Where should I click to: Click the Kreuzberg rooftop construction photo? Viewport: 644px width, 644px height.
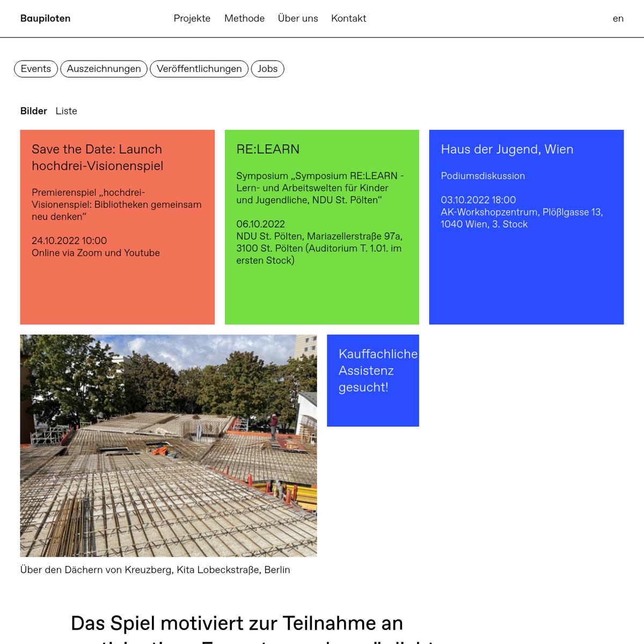(168, 445)
